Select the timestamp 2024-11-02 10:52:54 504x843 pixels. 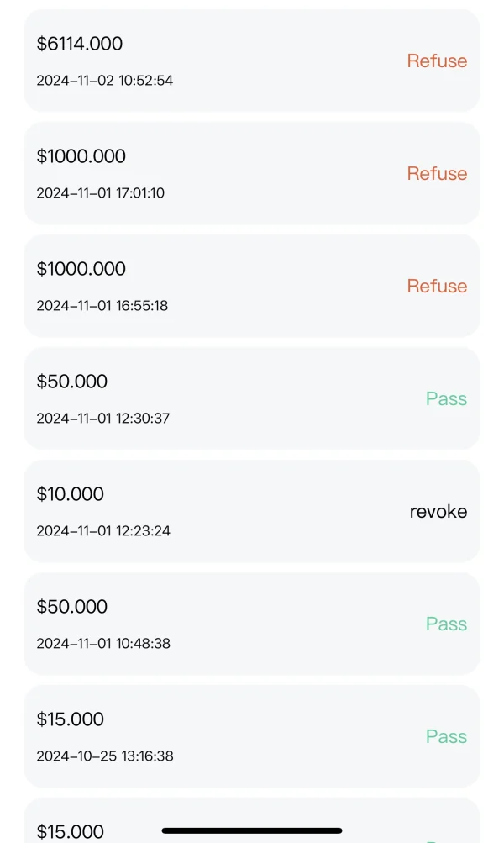pyautogui.click(x=104, y=81)
